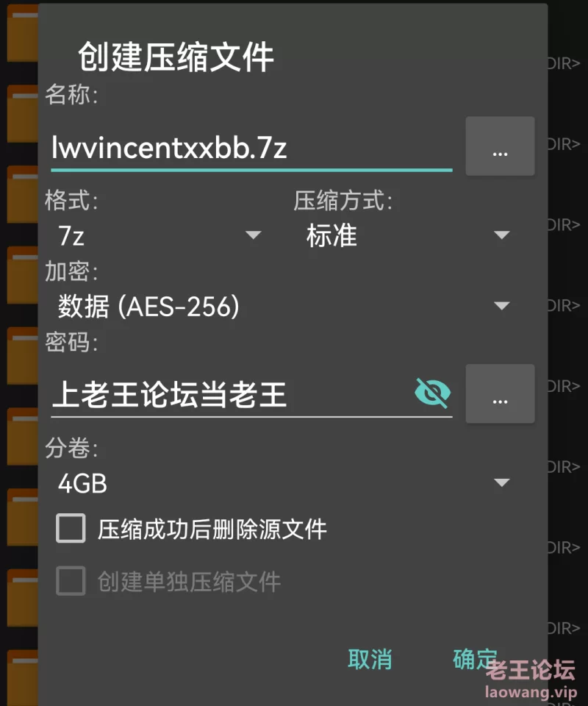This screenshot has width=588, height=706.
Task: Open the 7z format dropdown
Action: point(159,235)
